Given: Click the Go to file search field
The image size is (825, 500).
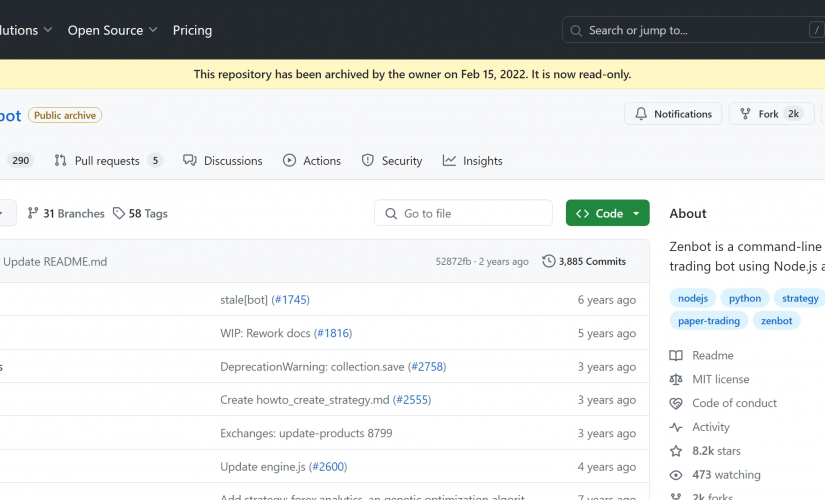Looking at the screenshot, I should coord(464,213).
